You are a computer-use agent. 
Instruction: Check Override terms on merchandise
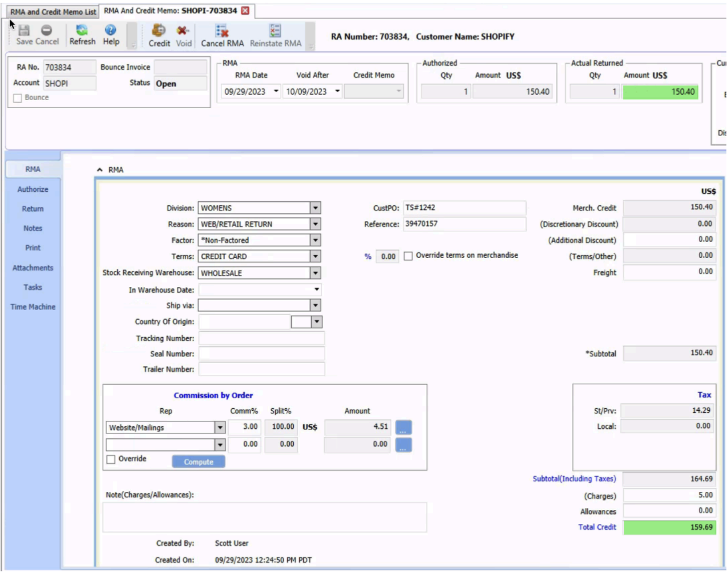click(409, 256)
